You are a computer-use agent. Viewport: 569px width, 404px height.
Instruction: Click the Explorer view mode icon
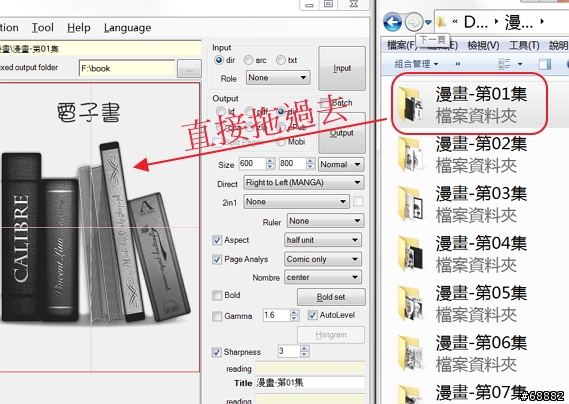pos(504,64)
